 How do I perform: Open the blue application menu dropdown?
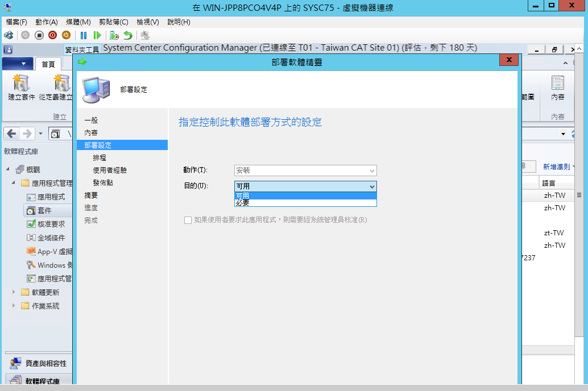click(x=18, y=64)
